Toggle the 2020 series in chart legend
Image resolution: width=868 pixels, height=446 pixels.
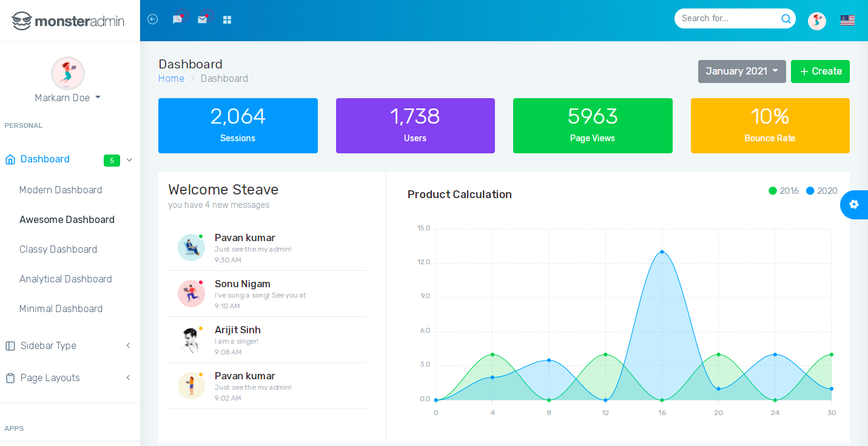click(822, 191)
